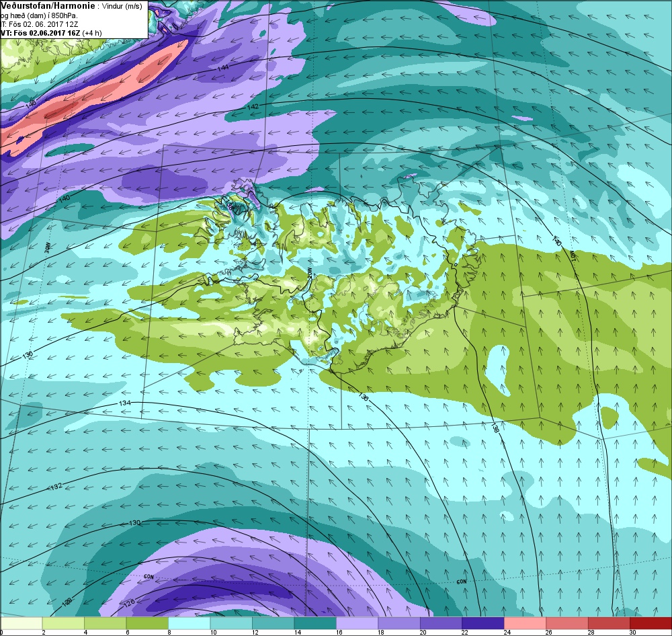Pick the dark red above-30 m/s legend swatch

pos(651,623)
